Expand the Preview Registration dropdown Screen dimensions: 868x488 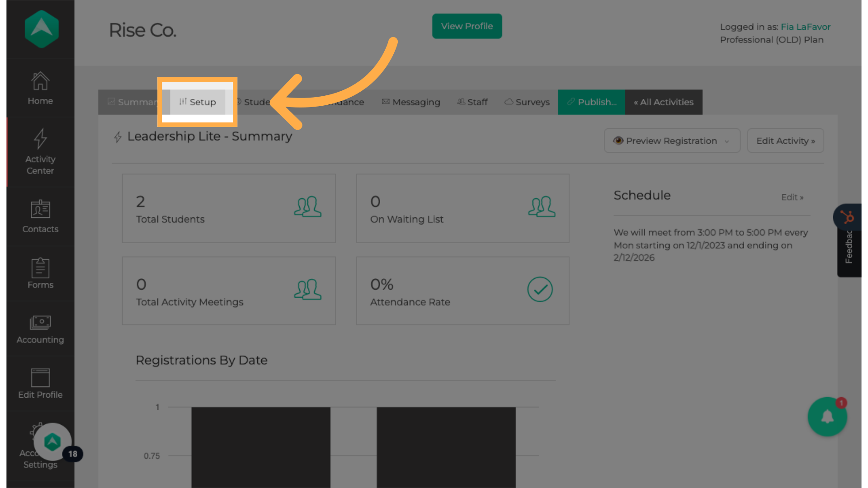tap(672, 141)
